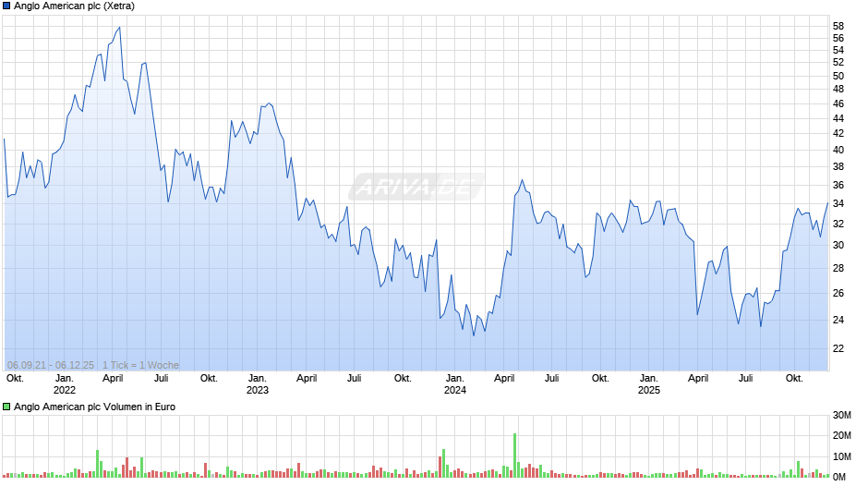Click the 54 price axis label
The height and width of the screenshot is (486, 868).
[x=838, y=51]
